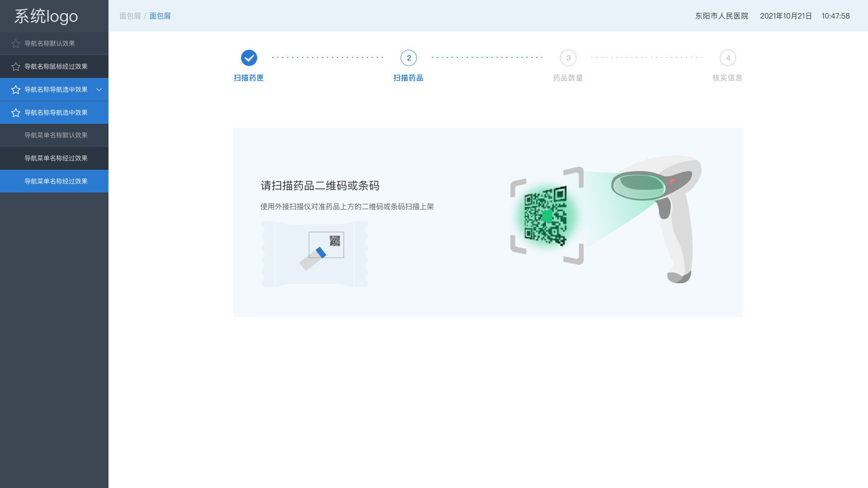The height and width of the screenshot is (488, 868).
Task: Click star icon beside 导航名称鼠标经过效果
Action: pyautogui.click(x=16, y=67)
